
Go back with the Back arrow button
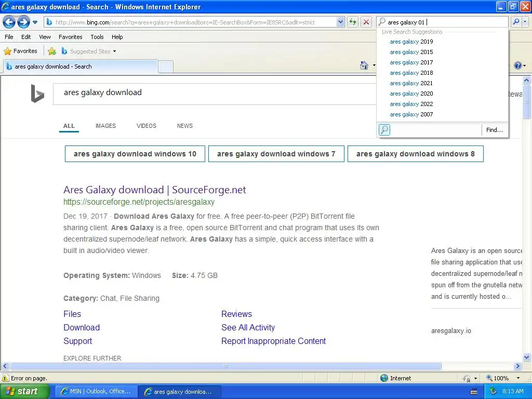pyautogui.click(x=9, y=22)
